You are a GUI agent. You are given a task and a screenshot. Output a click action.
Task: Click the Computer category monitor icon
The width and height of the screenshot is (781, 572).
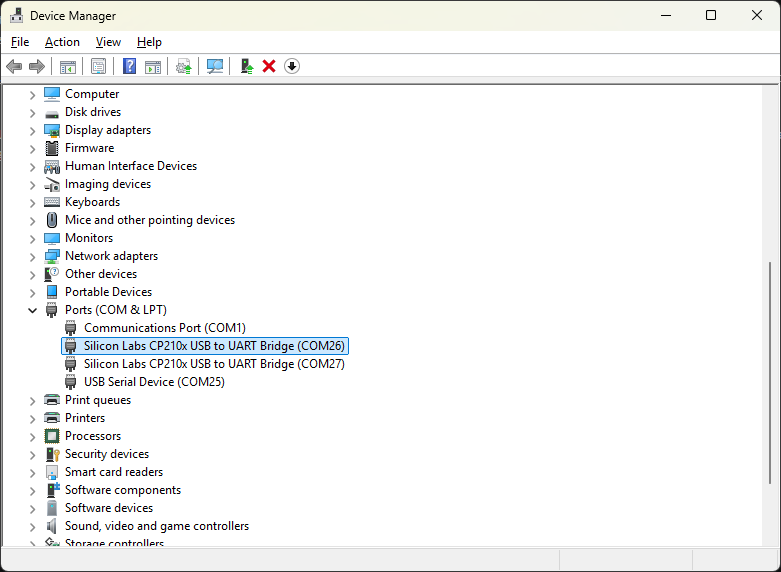pyautogui.click(x=52, y=94)
